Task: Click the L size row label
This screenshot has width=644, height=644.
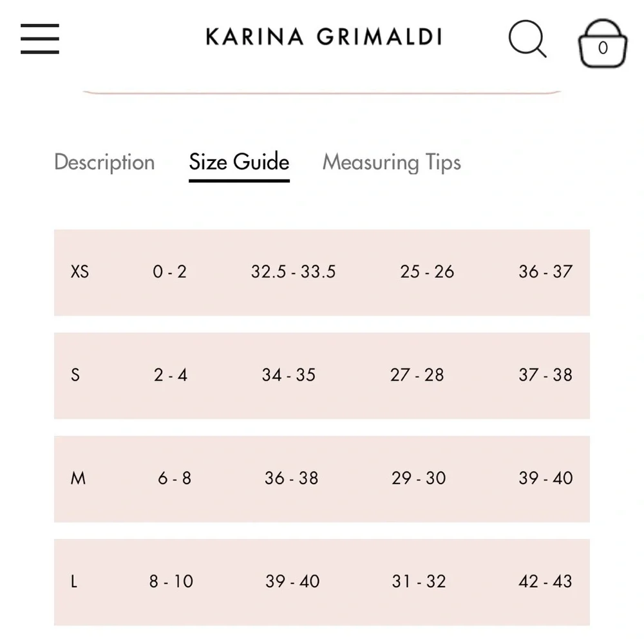Action: (74, 582)
